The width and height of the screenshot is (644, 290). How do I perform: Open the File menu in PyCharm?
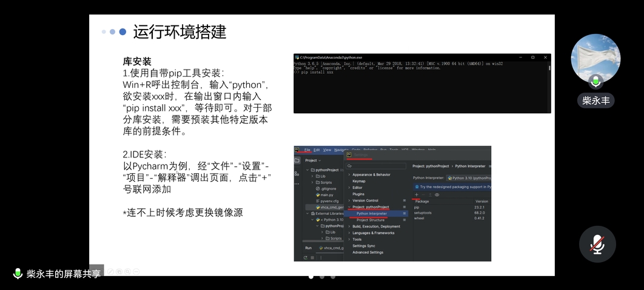pyautogui.click(x=307, y=150)
